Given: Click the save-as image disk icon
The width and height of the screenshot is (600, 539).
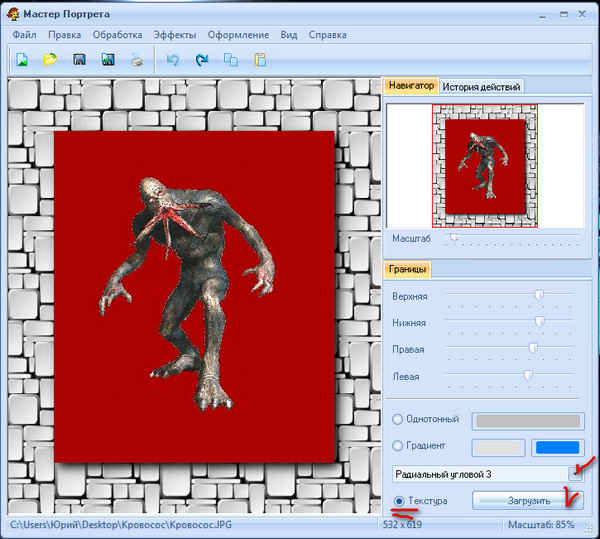Looking at the screenshot, I should [107, 60].
